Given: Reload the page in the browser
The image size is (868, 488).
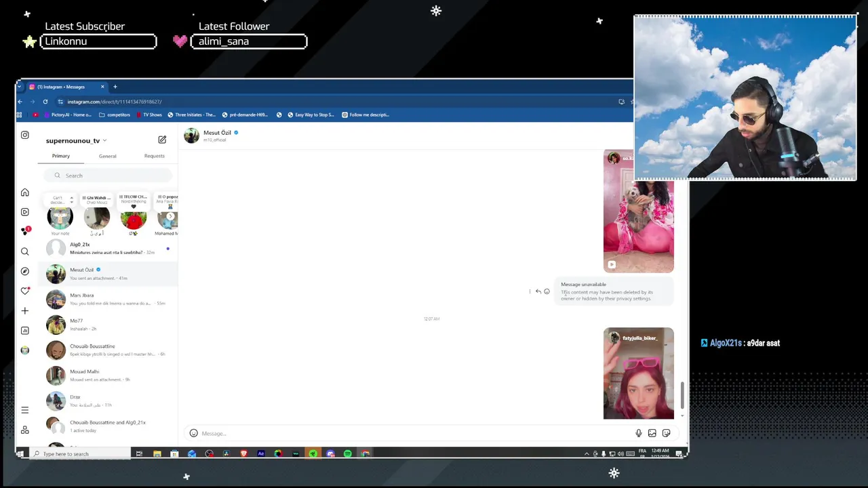Looking at the screenshot, I should pos(45,102).
